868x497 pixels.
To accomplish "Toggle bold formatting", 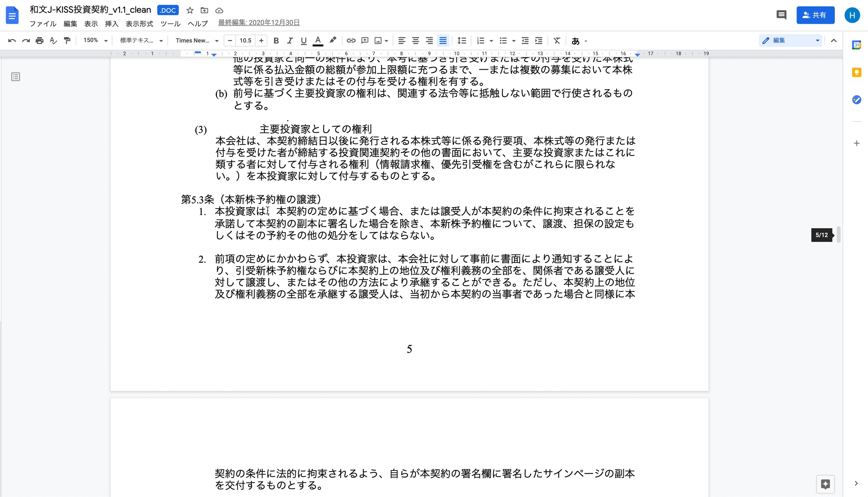I will (x=276, y=40).
